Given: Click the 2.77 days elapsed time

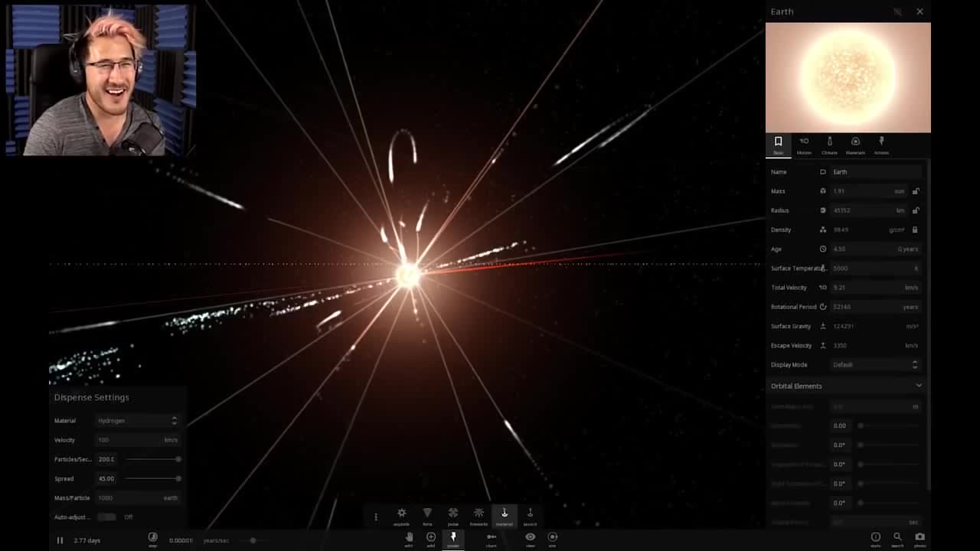Looking at the screenshot, I should (x=87, y=540).
